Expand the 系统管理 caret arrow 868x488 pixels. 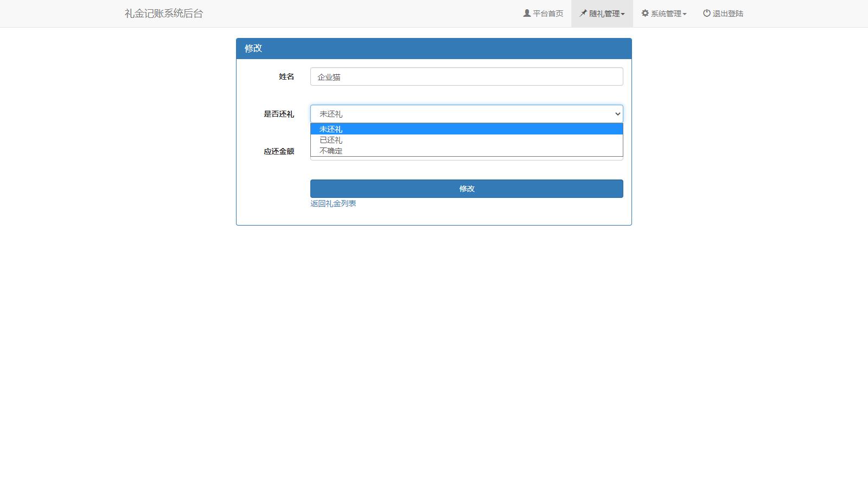(685, 14)
